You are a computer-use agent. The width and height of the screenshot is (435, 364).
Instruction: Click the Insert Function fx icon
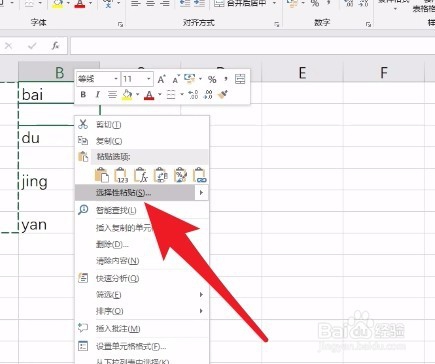55,46
